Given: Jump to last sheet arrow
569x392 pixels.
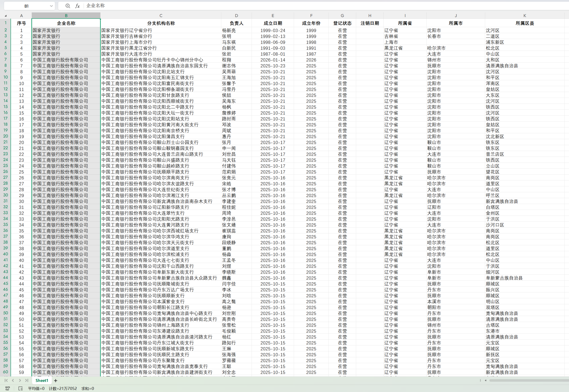Looking at the screenshot, I should click(27, 380).
